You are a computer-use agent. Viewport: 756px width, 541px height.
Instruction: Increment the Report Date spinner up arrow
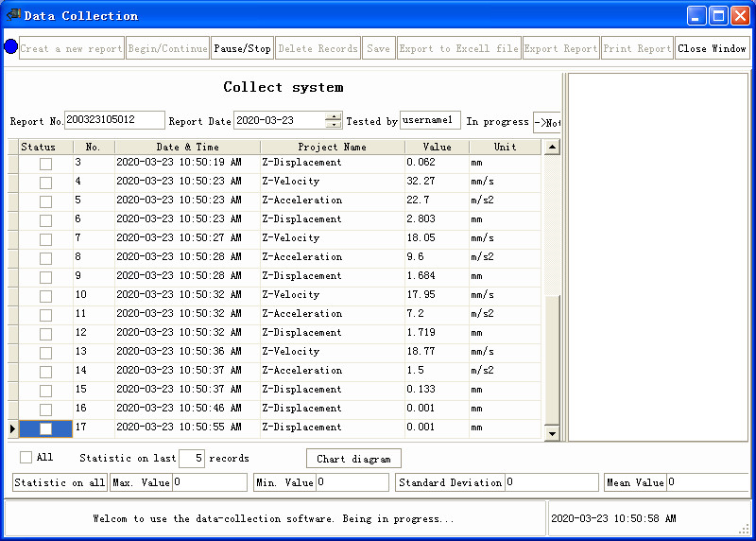click(334, 116)
